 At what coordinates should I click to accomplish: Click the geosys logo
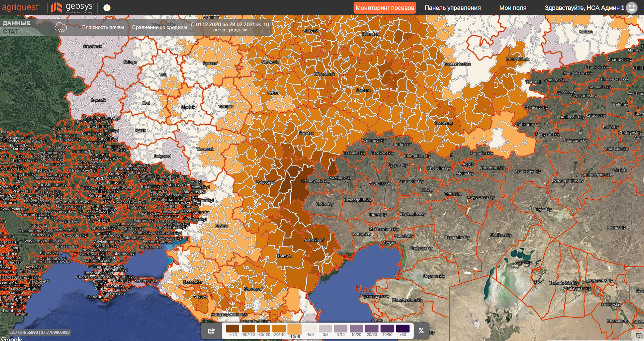point(72,7)
